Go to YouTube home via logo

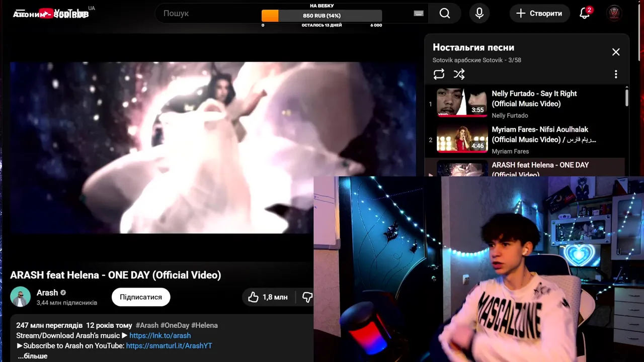coord(63,14)
